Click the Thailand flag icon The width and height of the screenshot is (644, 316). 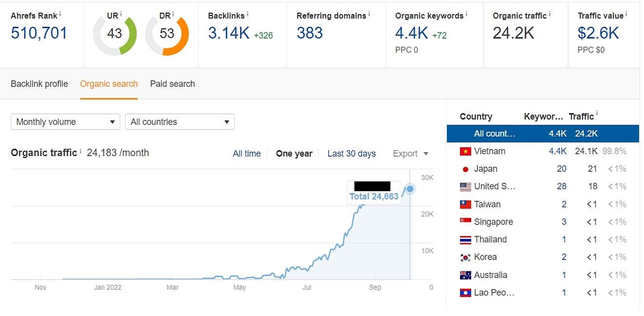pyautogui.click(x=465, y=240)
